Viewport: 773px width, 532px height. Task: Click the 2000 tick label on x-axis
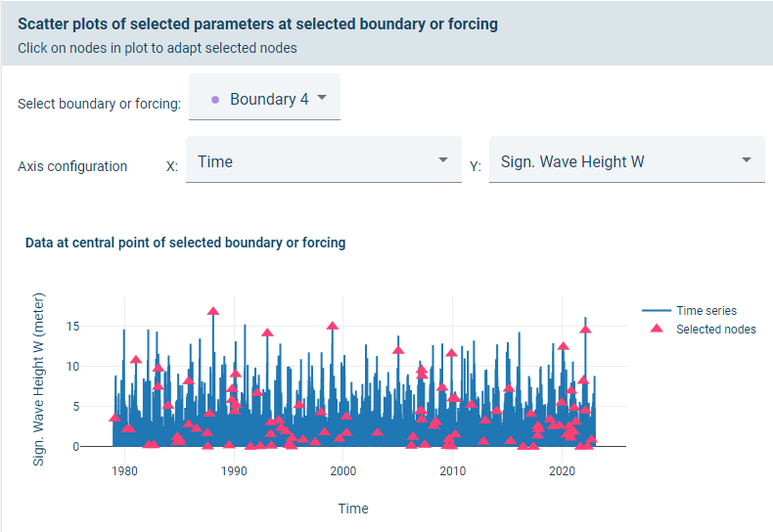tap(343, 471)
